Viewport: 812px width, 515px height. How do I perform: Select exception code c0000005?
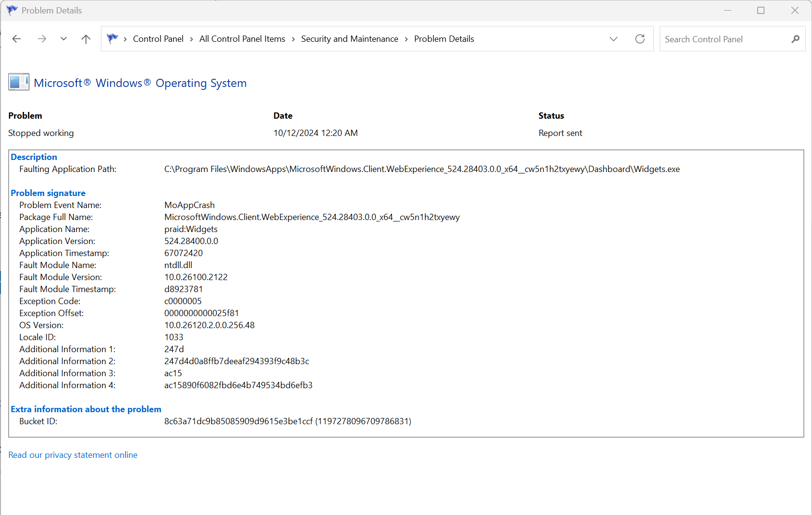(183, 301)
